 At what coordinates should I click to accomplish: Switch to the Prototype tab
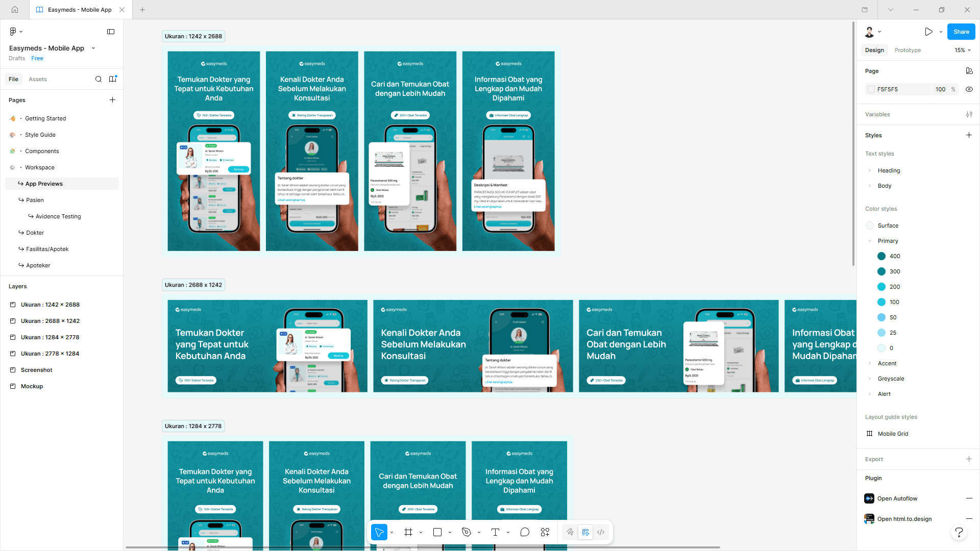click(x=908, y=50)
